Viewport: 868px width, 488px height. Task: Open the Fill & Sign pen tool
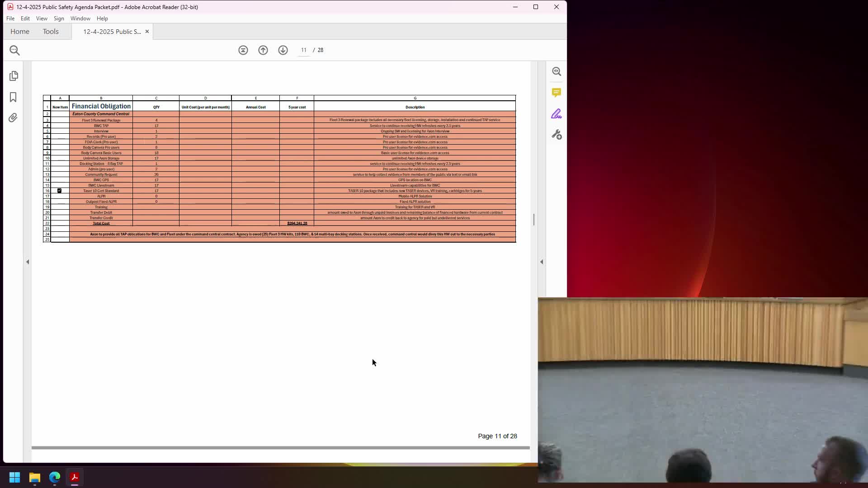point(557,114)
